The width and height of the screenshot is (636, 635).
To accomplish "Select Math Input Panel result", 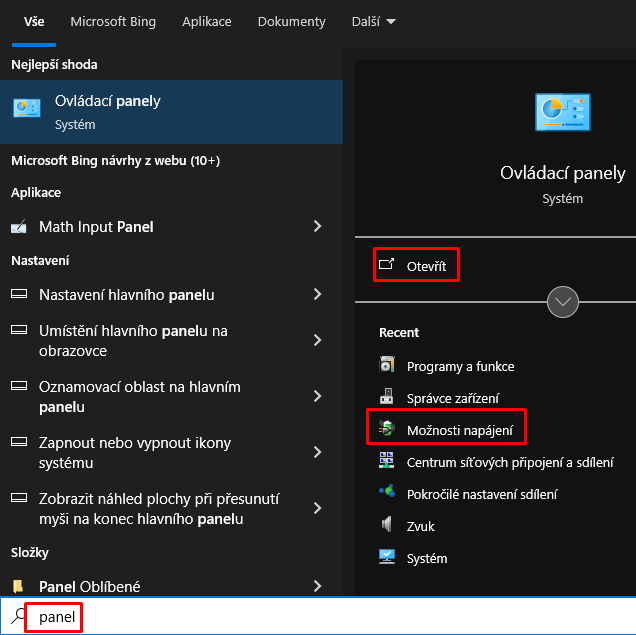I will click(x=171, y=227).
